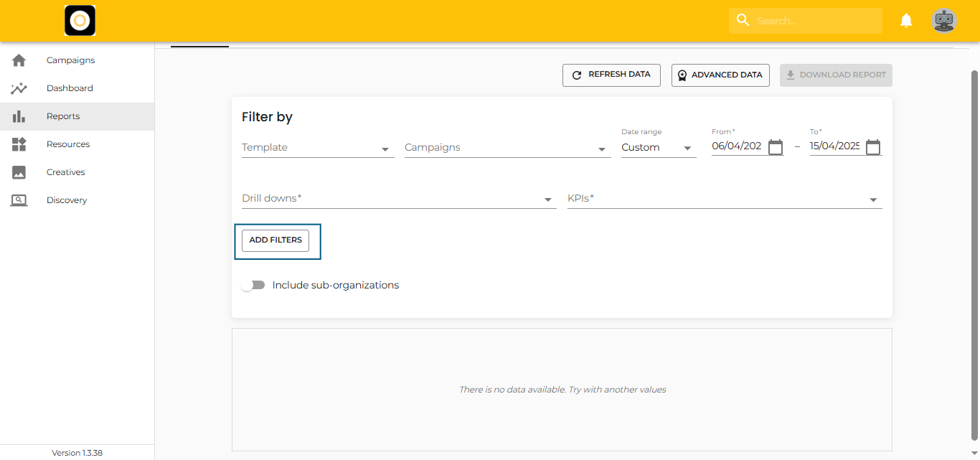This screenshot has width=980, height=460.
Task: Click the Discovery sidebar icon
Action: (19, 200)
